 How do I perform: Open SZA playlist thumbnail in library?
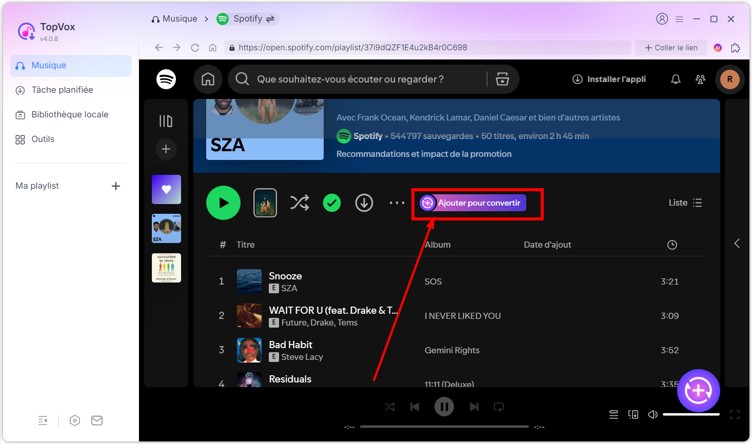pos(166,228)
